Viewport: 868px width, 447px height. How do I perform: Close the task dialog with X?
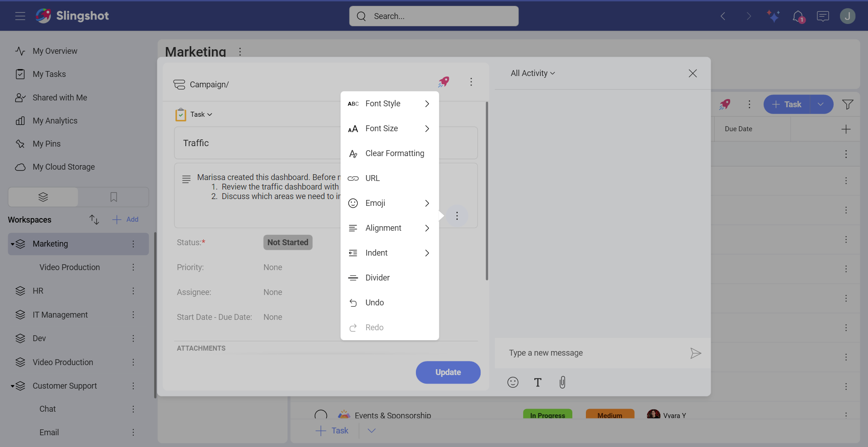693,73
